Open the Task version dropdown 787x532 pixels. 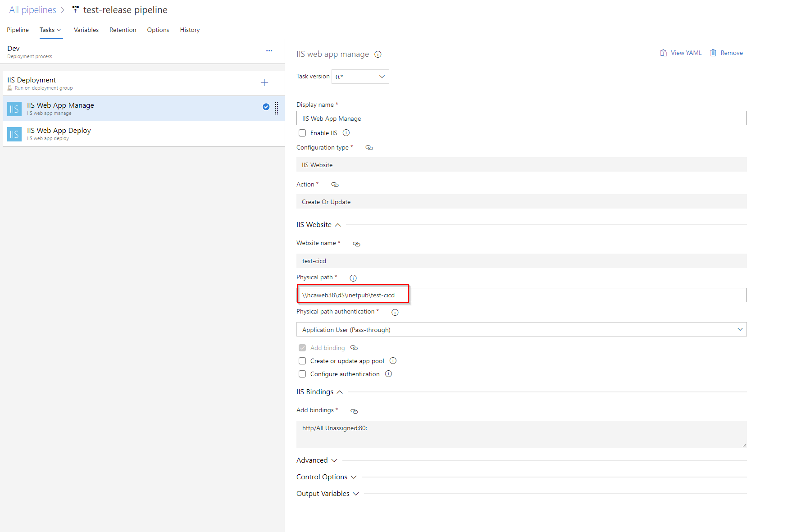(x=360, y=77)
